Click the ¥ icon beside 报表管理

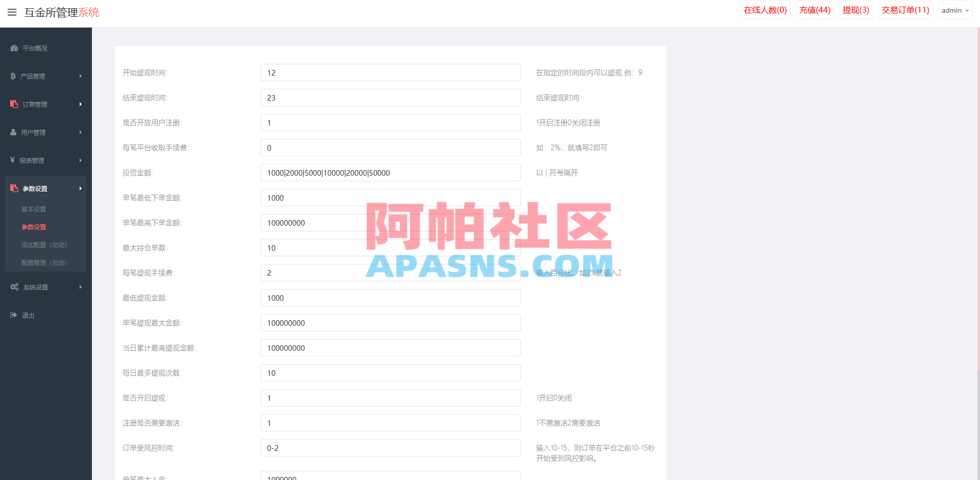pos(13,160)
